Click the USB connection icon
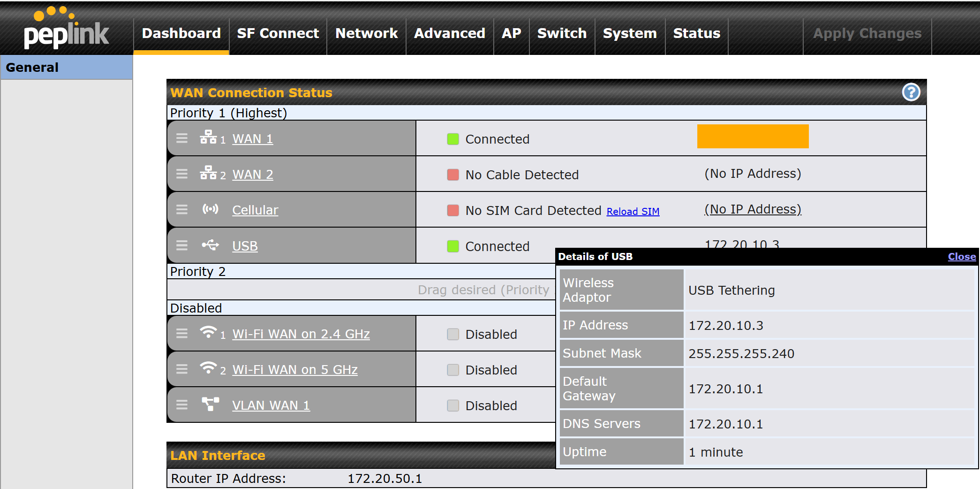This screenshot has width=980, height=489. point(210,245)
